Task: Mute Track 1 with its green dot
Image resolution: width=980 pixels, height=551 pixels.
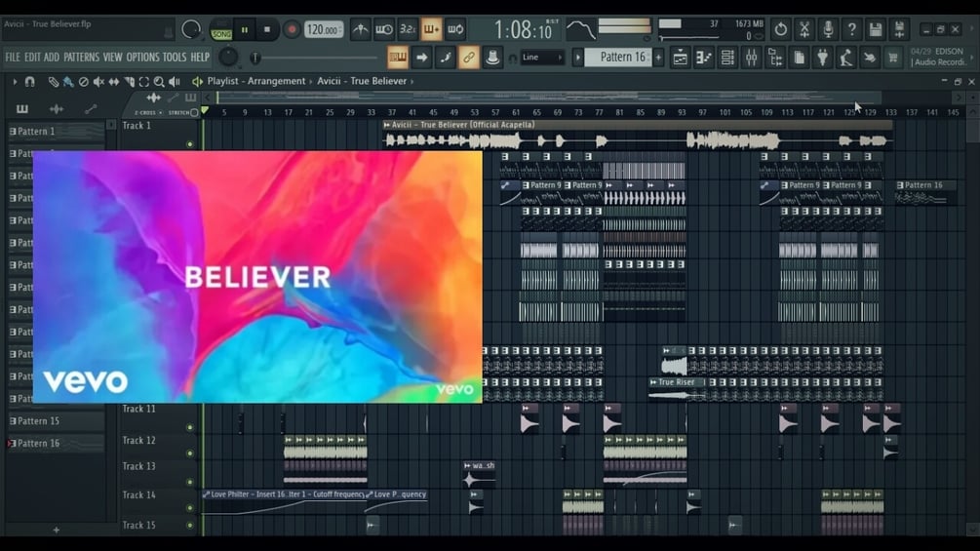Action: click(x=190, y=144)
